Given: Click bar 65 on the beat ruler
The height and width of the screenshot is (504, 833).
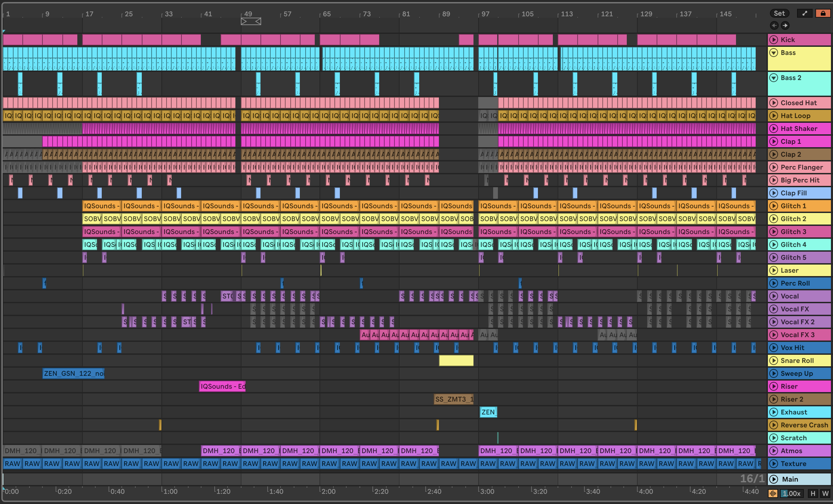Looking at the screenshot, I should point(327,14).
